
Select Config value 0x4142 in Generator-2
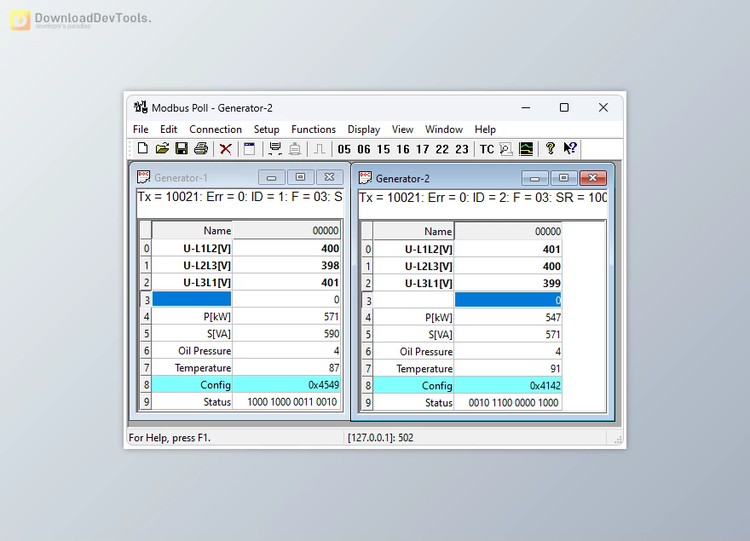click(508, 386)
